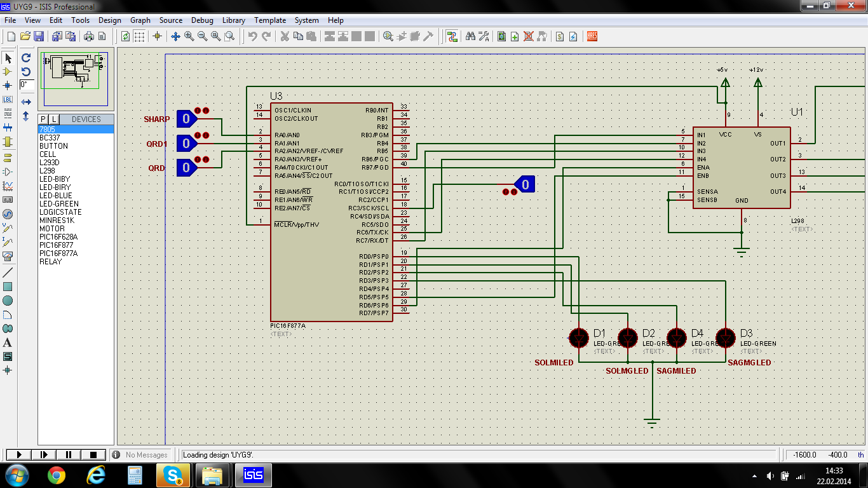The image size is (868, 488).
Task: Select the Component mode tool
Action: tap(8, 72)
